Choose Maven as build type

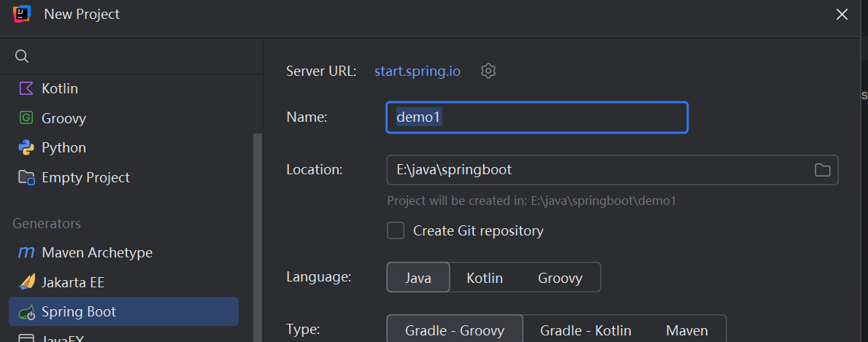coord(686,330)
